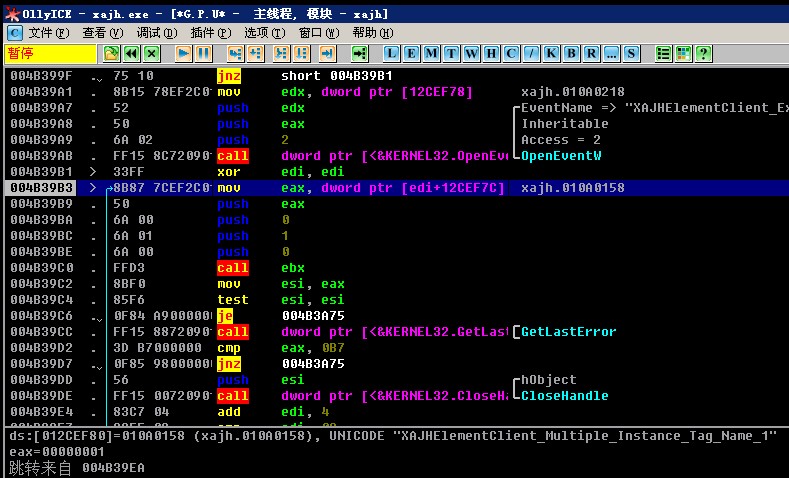Show Breakpoints window with B button
The width and height of the screenshot is (789, 478).
(571, 53)
